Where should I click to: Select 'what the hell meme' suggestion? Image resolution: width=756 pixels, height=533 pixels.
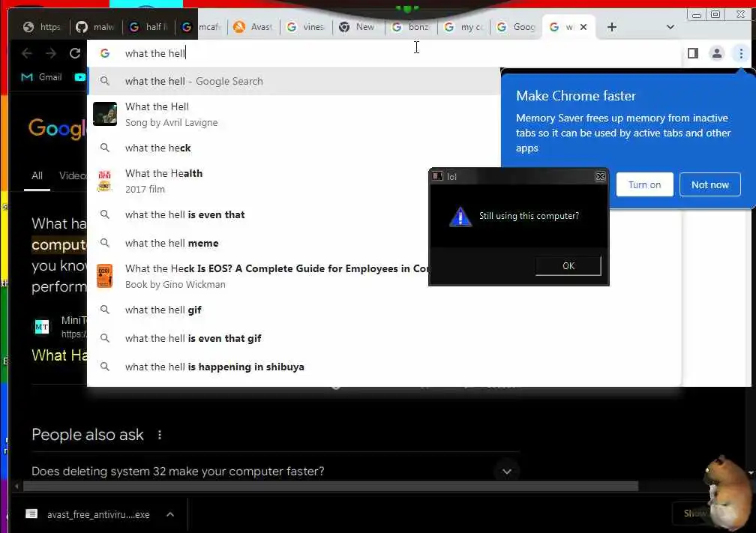coord(258,243)
